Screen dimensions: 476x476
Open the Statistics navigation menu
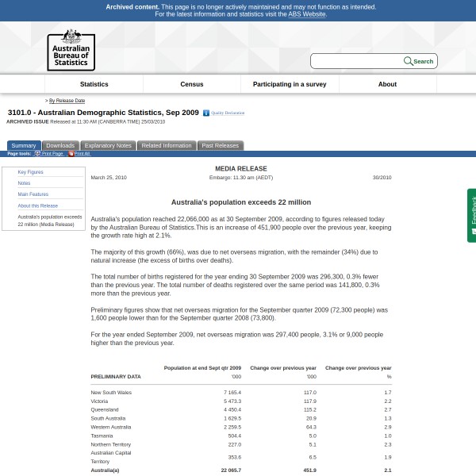94,84
